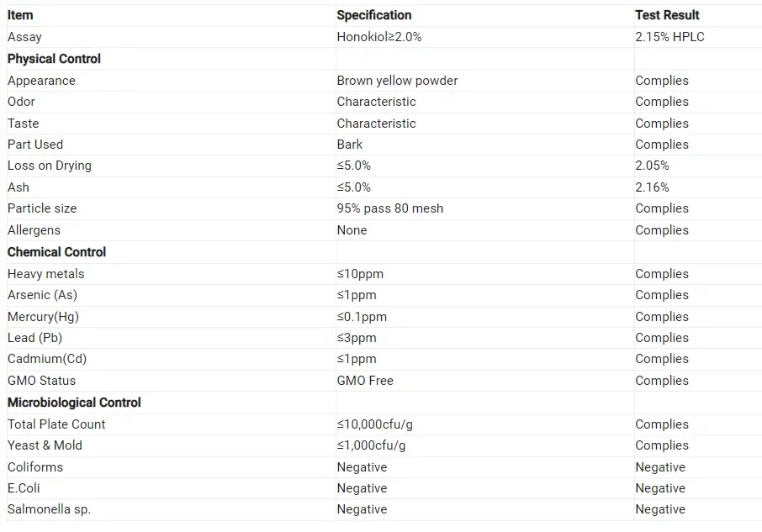Click the "Loss on Drying" item
This screenshot has height=532, width=762.
[x=50, y=166]
